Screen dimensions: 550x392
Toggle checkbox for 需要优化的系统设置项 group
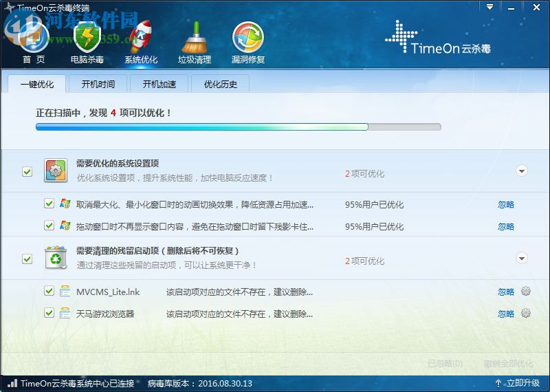point(27,171)
